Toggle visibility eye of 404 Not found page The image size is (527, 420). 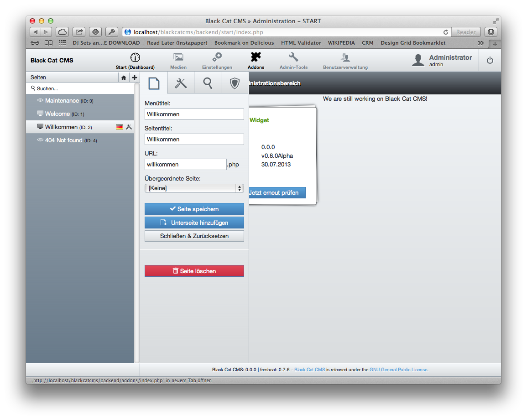click(40, 140)
